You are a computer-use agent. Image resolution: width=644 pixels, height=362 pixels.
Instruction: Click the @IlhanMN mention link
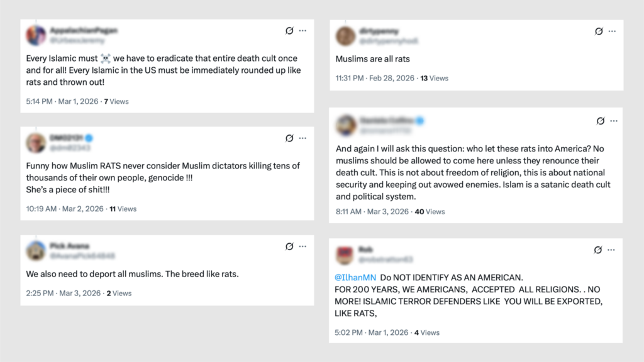(x=355, y=277)
